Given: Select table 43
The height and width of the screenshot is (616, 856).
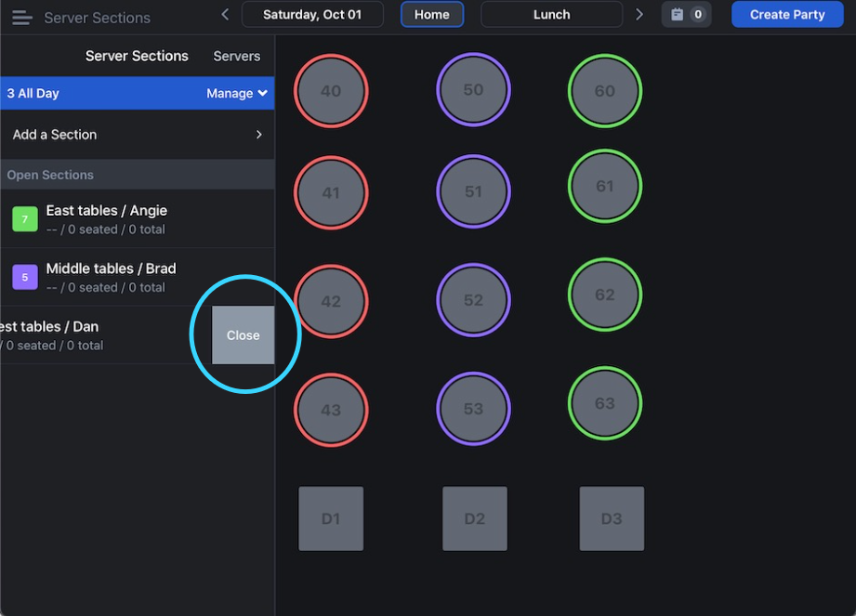Looking at the screenshot, I should coord(331,410).
